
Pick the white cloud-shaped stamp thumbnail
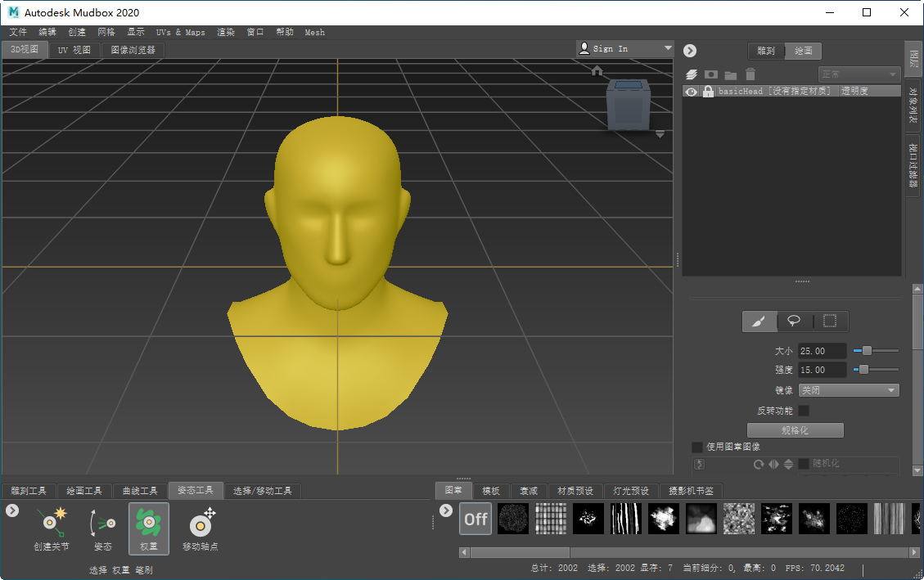664,519
